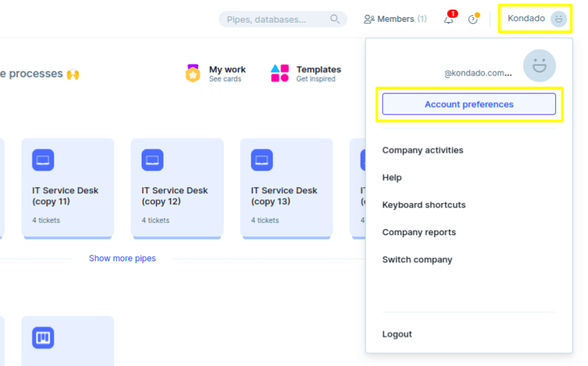Select Company activities from menu

(422, 150)
